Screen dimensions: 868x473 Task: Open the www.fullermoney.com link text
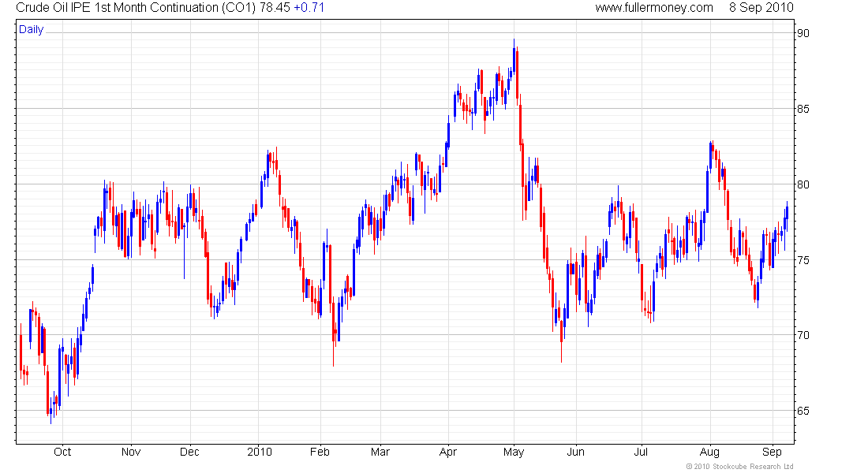coord(654,8)
